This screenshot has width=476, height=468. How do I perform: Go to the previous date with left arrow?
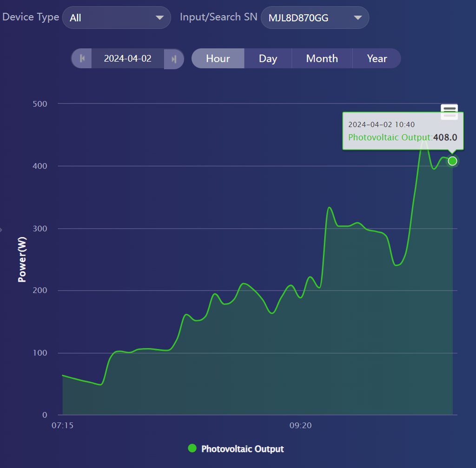(x=82, y=59)
